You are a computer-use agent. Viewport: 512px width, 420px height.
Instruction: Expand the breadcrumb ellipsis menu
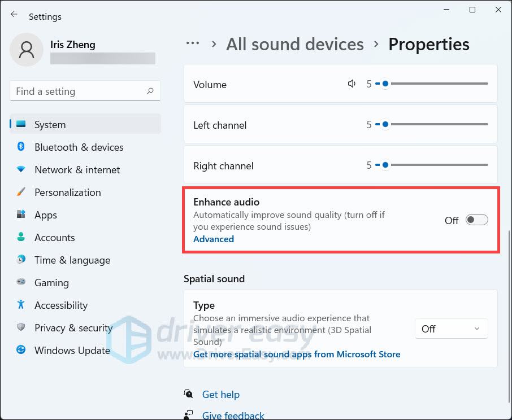point(193,44)
